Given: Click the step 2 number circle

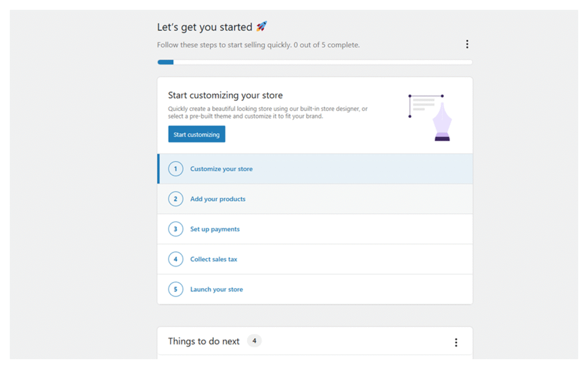Looking at the screenshot, I should pos(176,199).
